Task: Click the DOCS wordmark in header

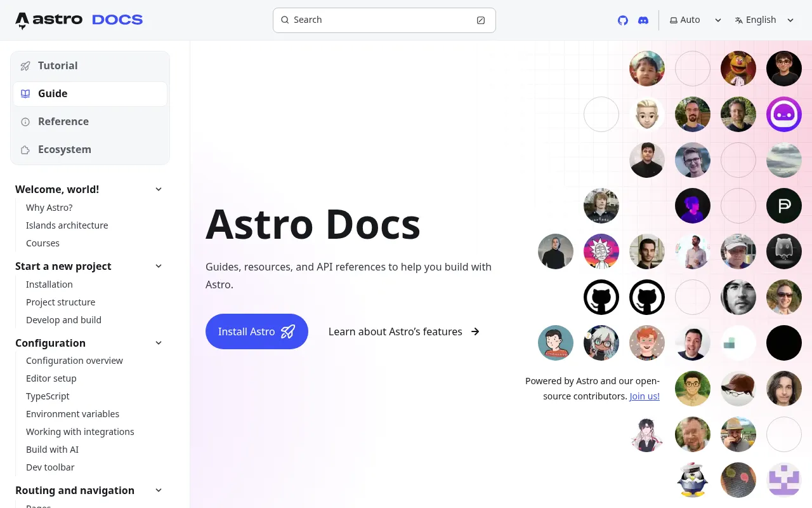Action: (117, 20)
